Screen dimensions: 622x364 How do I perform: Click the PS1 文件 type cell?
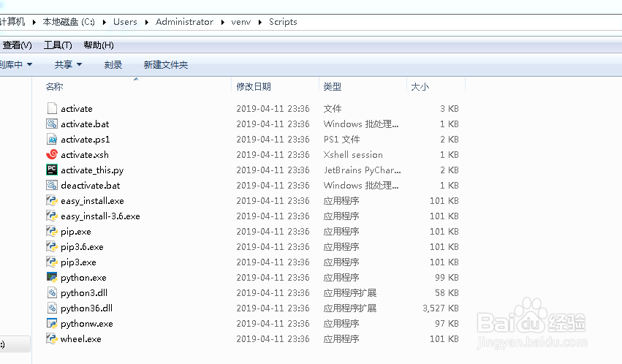click(x=341, y=140)
